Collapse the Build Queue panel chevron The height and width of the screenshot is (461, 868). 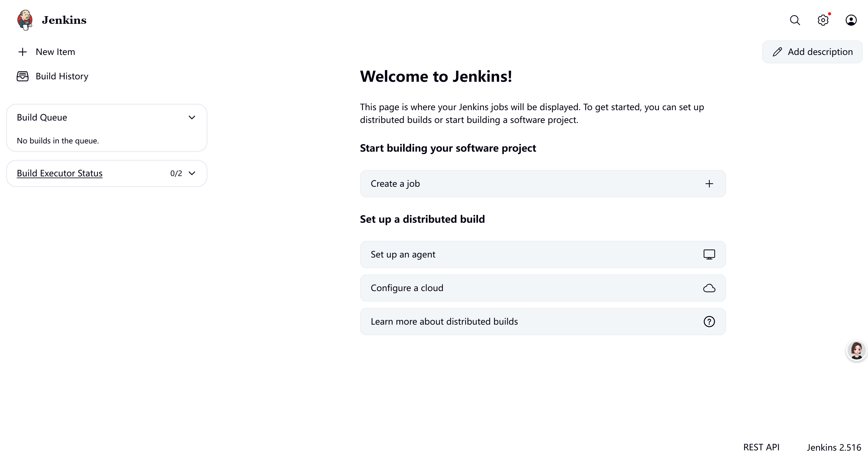point(192,117)
